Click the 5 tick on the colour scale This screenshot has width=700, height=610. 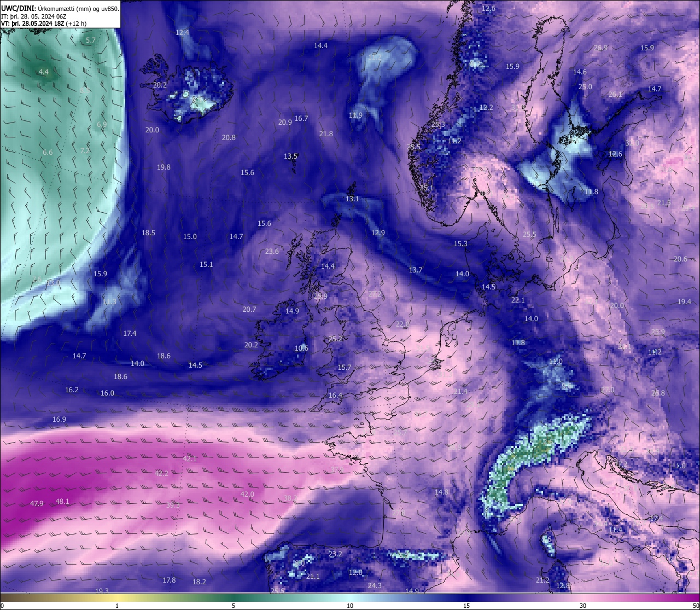point(234,606)
